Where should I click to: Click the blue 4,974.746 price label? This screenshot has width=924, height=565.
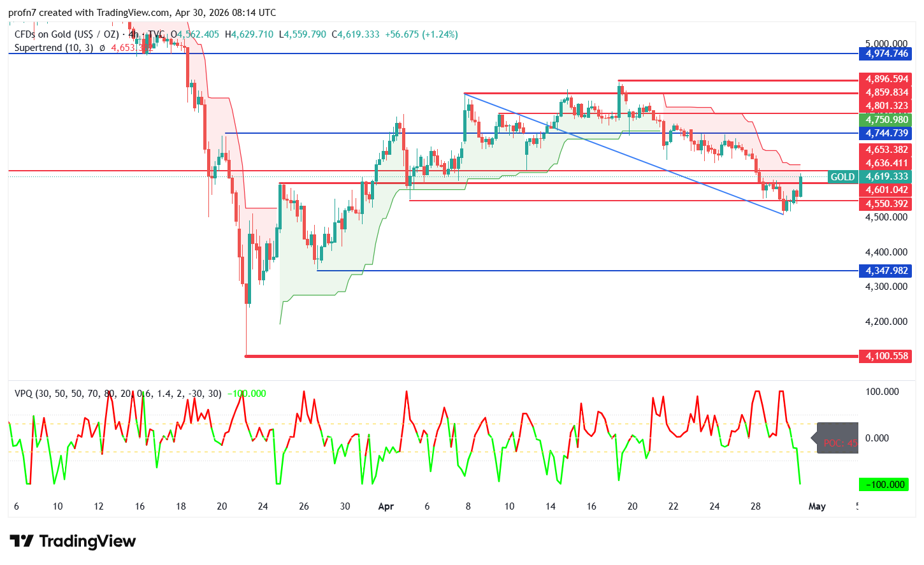point(886,54)
